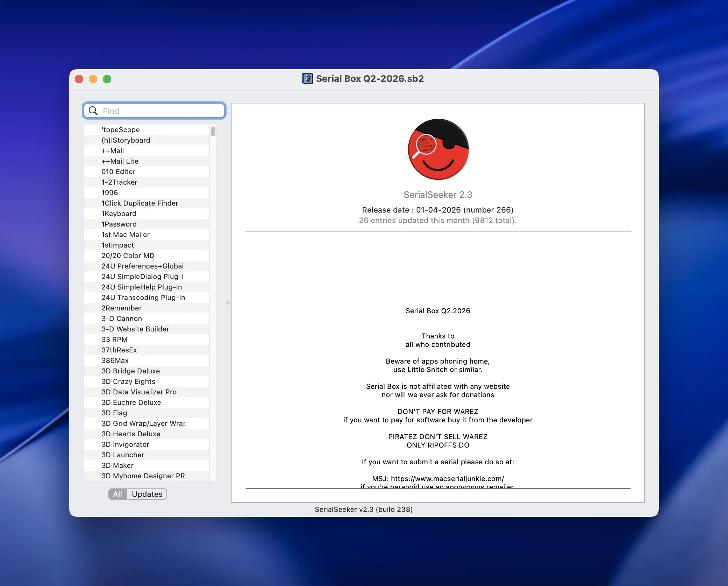Select 3D Hearts Deluxe entry
728x586 pixels.
pyautogui.click(x=147, y=434)
